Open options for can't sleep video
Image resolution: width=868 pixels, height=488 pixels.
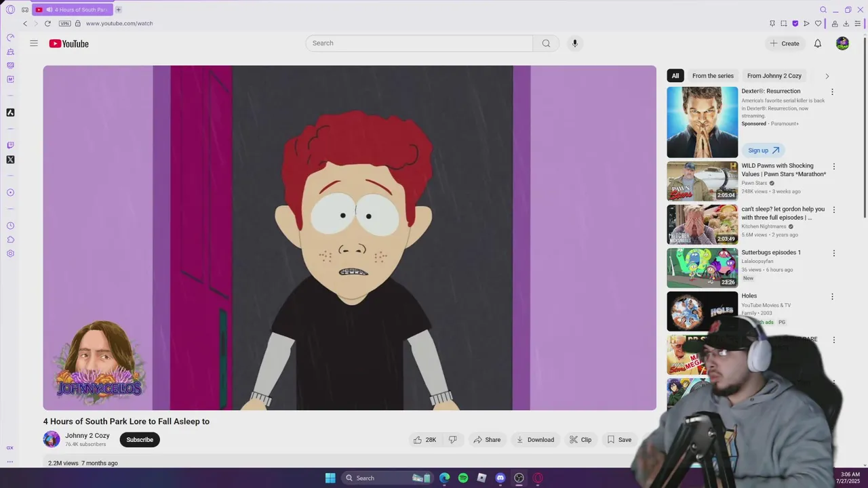(834, 210)
